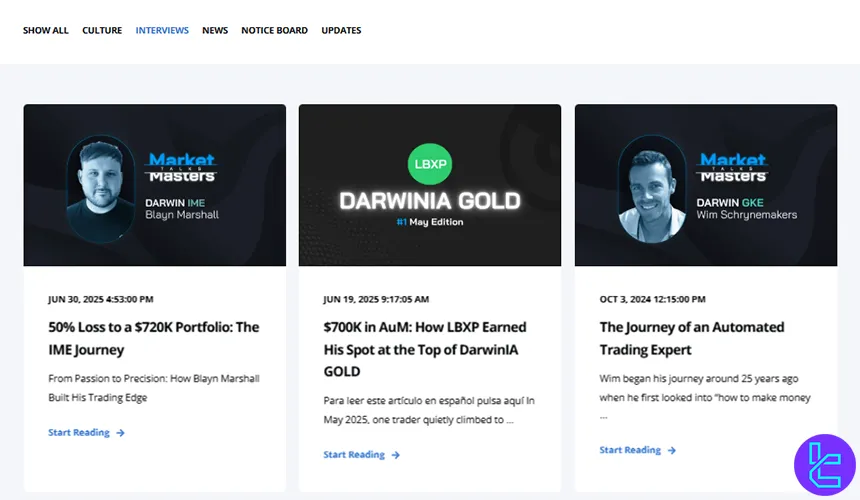This screenshot has height=500, width=860.
Task: Click Start Reading under Automated Trading Expert article
Action: coord(630,450)
